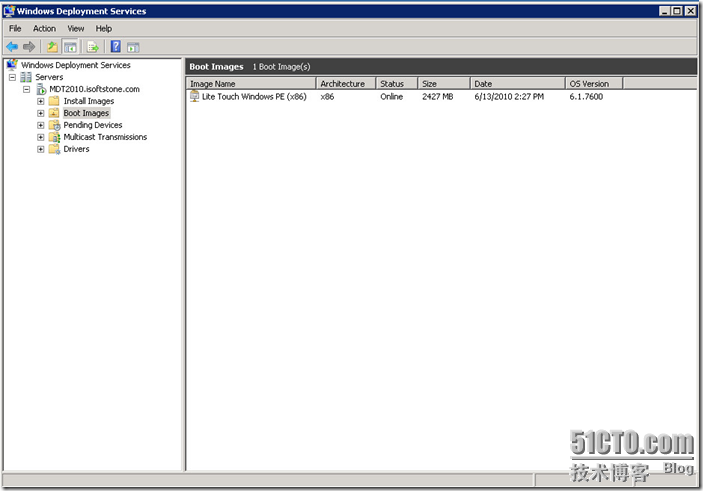Sort by Architecture column header
Screen dimensions: 703x491
(346, 83)
